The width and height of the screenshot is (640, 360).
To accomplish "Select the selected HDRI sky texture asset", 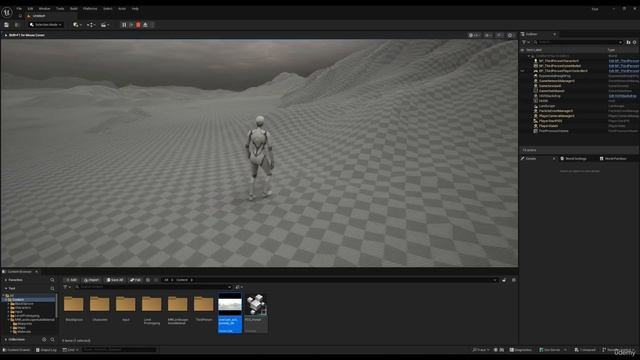I will 230,313.
